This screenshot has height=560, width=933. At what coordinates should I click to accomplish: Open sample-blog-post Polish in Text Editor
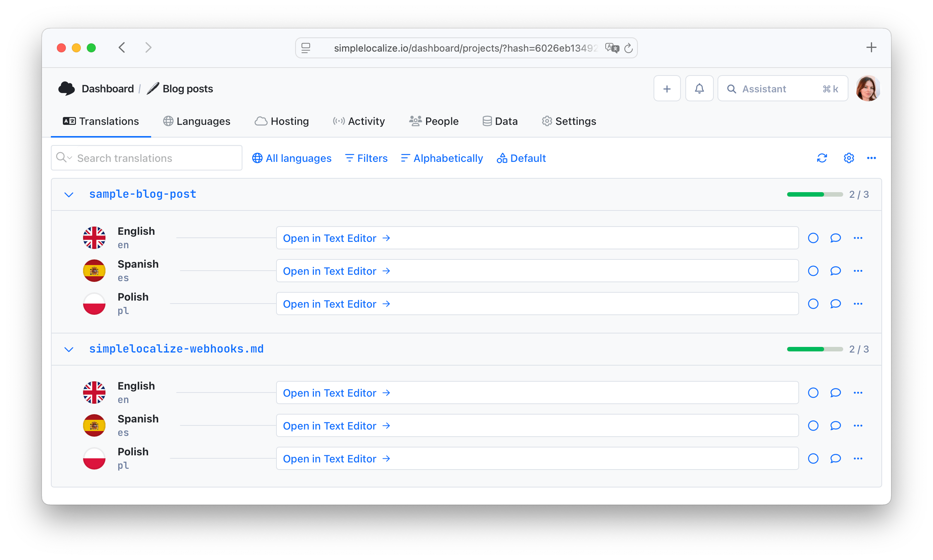click(537, 304)
